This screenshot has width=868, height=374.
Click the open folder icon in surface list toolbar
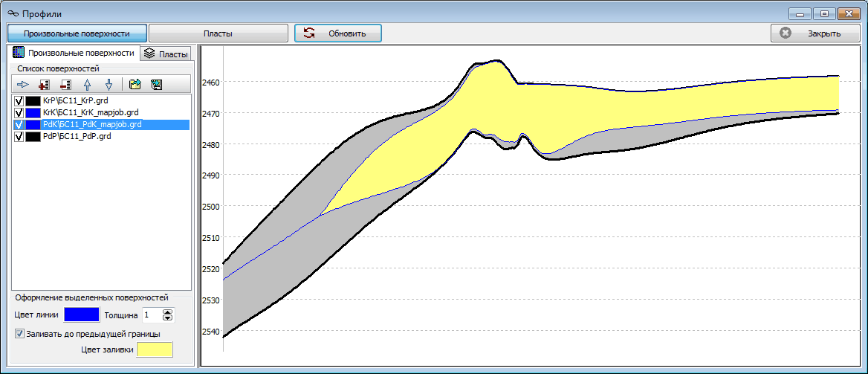pyautogui.click(x=135, y=84)
